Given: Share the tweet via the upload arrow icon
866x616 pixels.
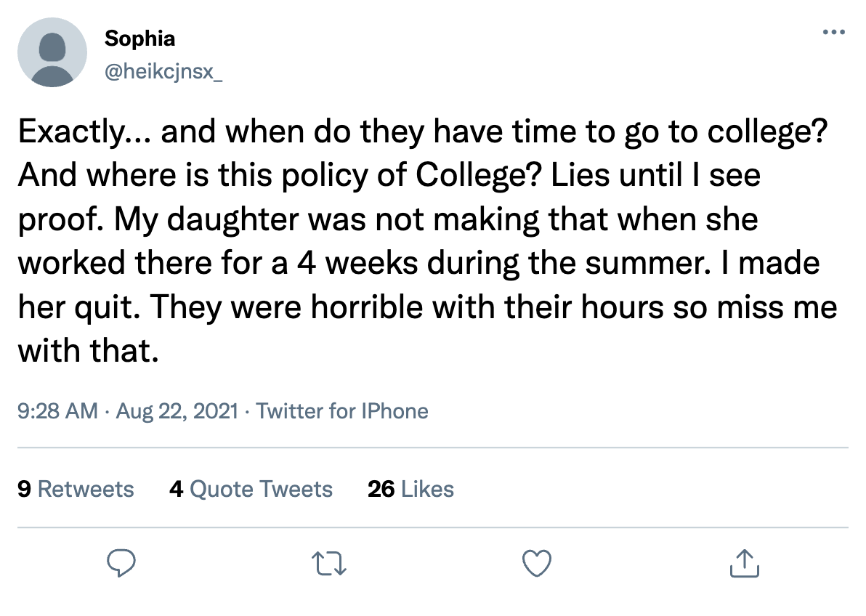Looking at the screenshot, I should tap(743, 564).
